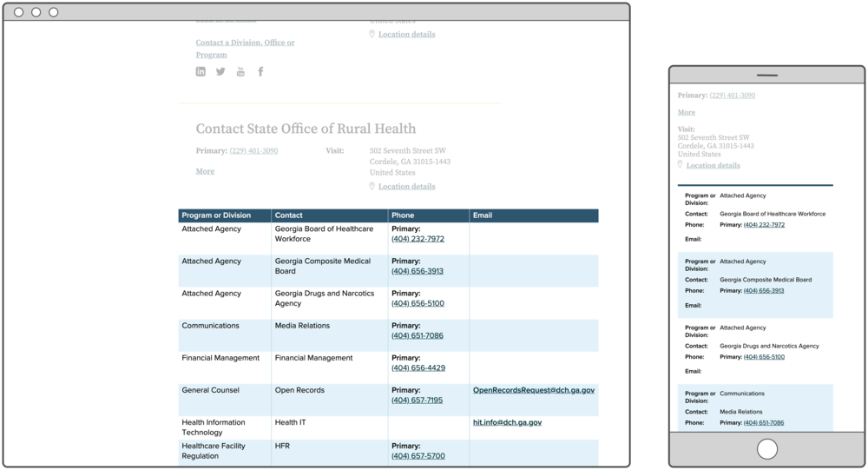The image size is (868, 470).
Task: Click the second window circle in the desktop browser frame
Action: pyautogui.click(x=36, y=12)
